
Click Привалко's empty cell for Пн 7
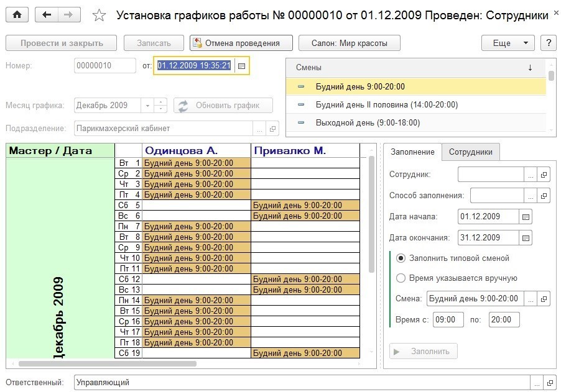(305, 227)
